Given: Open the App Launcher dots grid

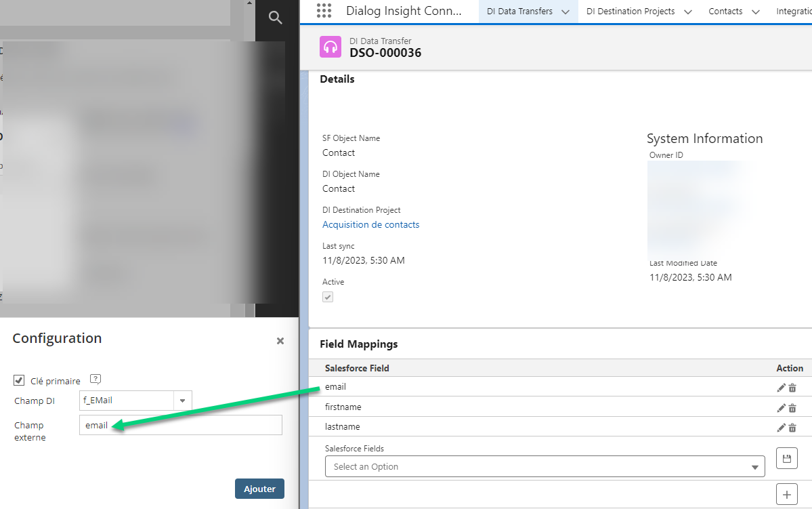Looking at the screenshot, I should [324, 11].
